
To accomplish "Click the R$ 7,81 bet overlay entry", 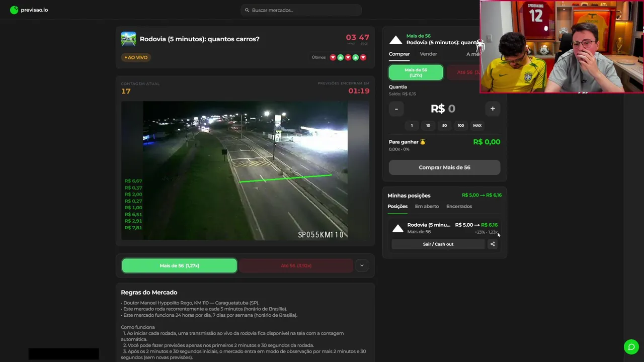I will 133,228.
